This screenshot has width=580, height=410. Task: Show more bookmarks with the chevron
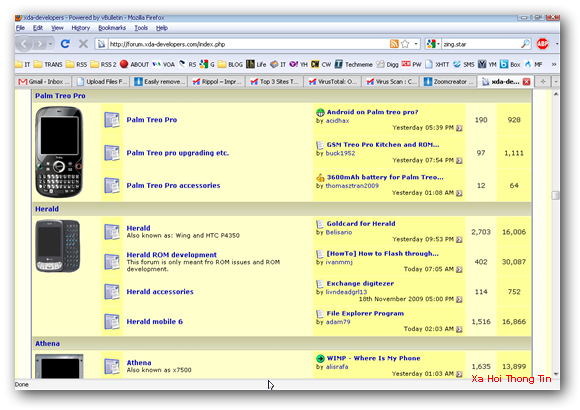click(x=554, y=64)
